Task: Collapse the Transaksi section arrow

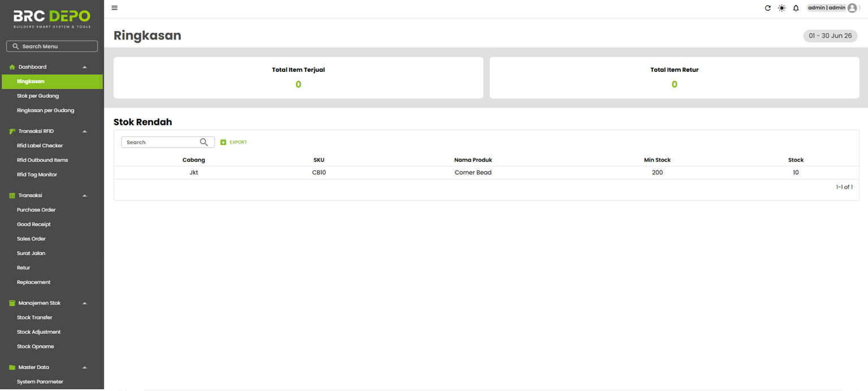Action: point(85,195)
